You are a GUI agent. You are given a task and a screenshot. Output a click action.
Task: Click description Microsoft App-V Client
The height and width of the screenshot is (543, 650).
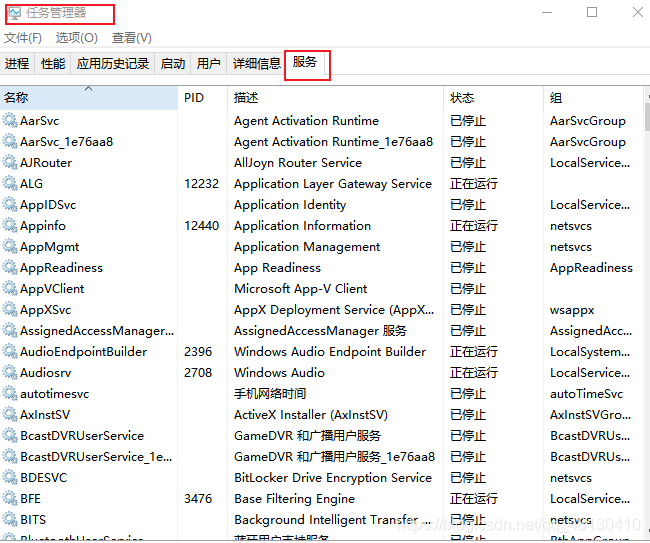tap(301, 288)
